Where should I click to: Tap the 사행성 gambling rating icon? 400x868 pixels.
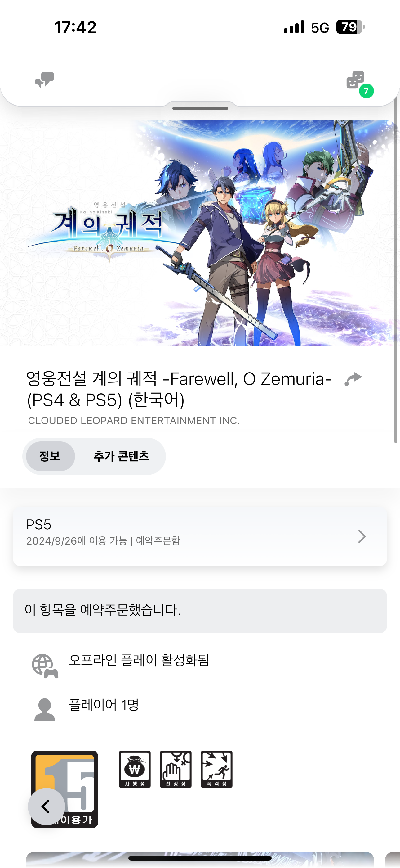(x=135, y=769)
